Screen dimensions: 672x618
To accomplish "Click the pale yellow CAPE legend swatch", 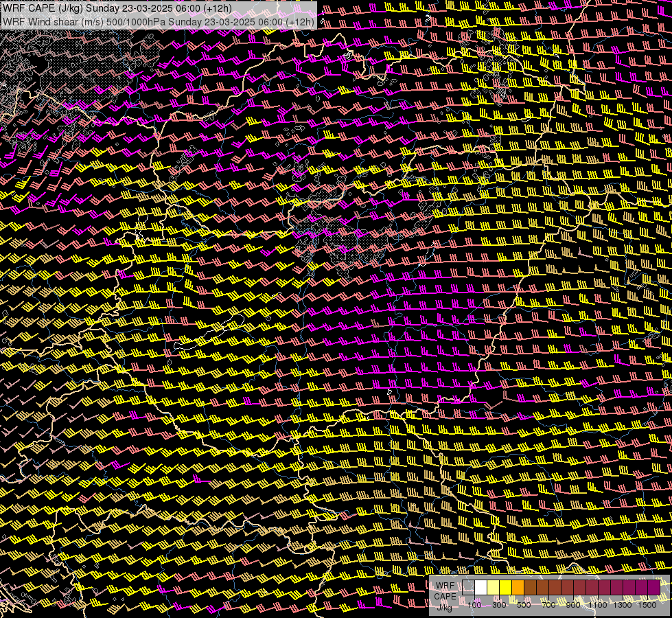I will pyautogui.click(x=494, y=588).
